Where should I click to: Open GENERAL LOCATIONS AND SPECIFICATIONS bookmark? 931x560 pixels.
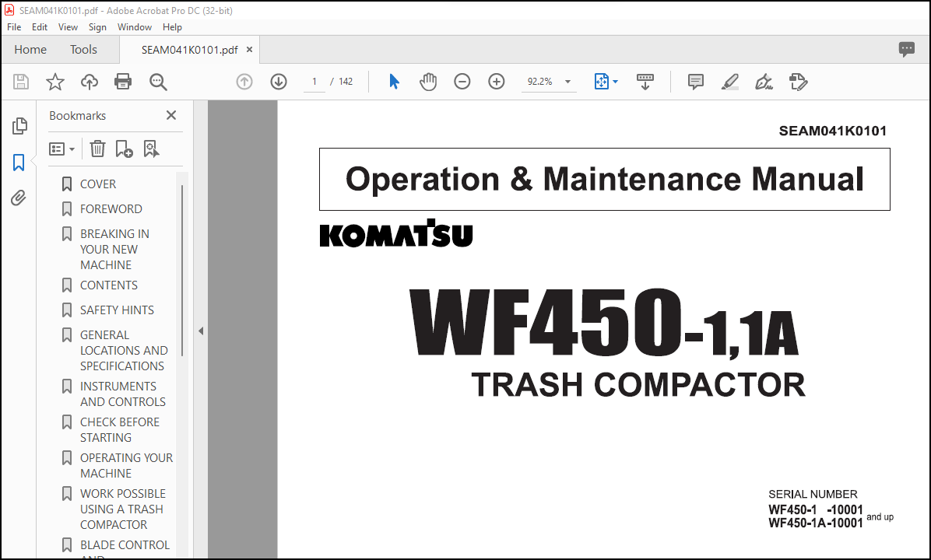[x=124, y=351]
